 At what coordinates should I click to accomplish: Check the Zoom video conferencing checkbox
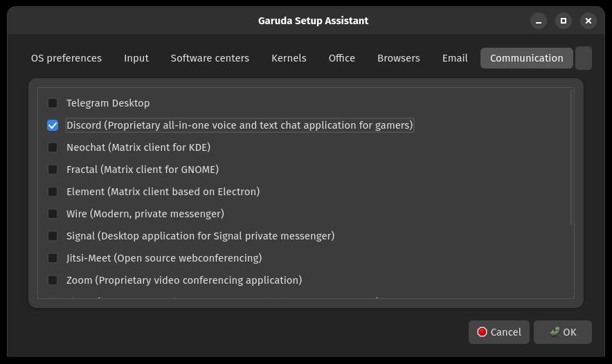pos(53,280)
